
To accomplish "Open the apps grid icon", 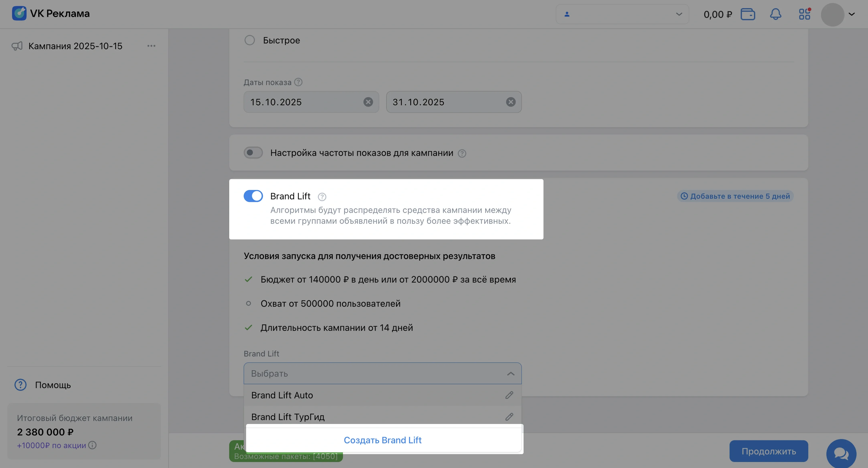I will coord(804,14).
